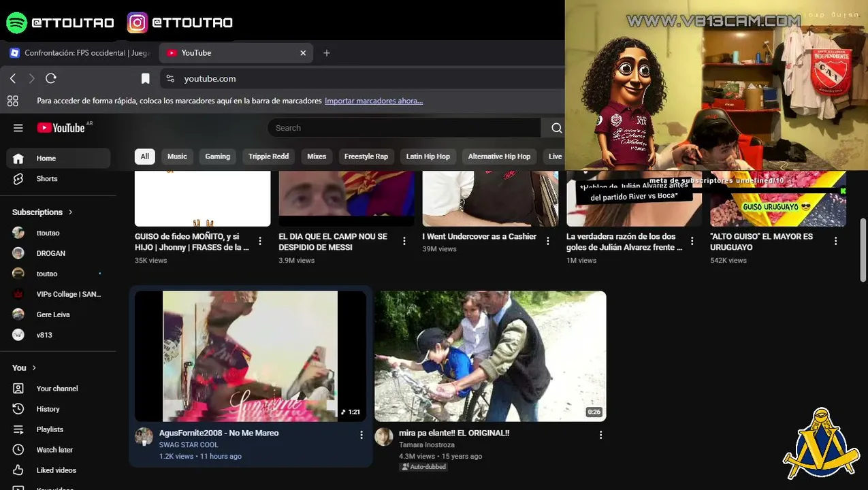This screenshot has height=490, width=868.
Task: Select the Alternative Hip Hop filter chip
Action: [499, 157]
